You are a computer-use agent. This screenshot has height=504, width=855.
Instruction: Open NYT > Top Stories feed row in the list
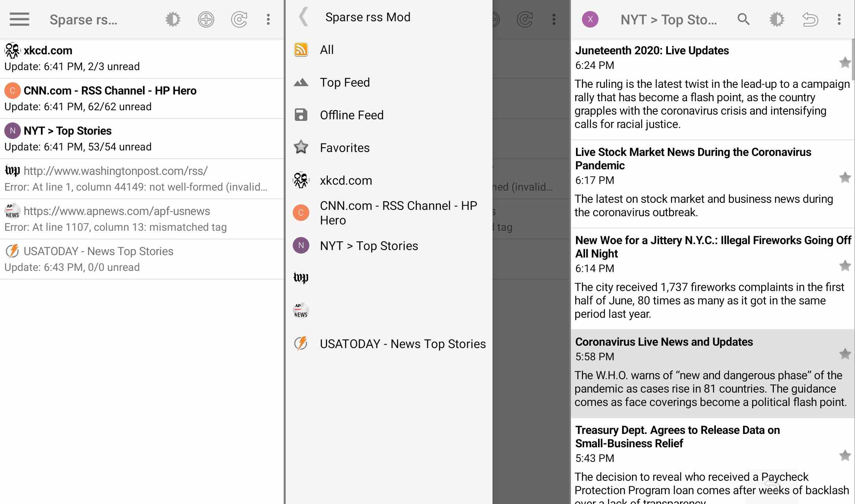pos(142,139)
